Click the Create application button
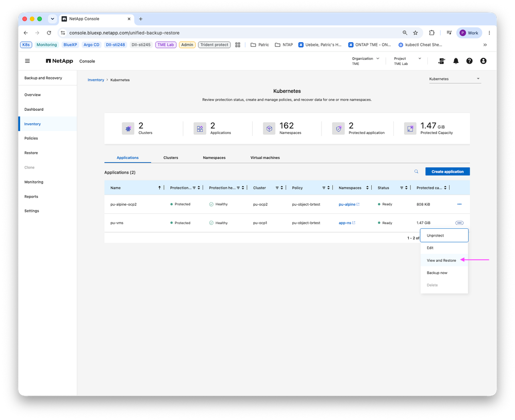 pyautogui.click(x=447, y=172)
